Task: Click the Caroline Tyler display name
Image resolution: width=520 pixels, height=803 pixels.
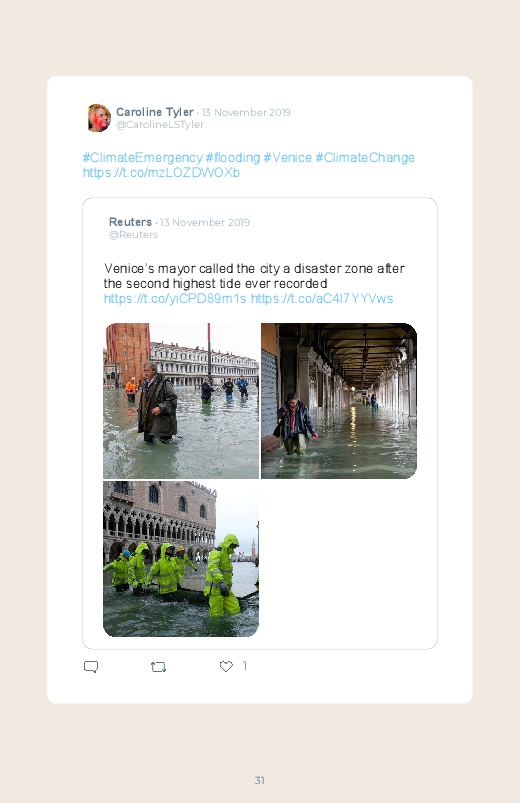Action: tap(155, 112)
